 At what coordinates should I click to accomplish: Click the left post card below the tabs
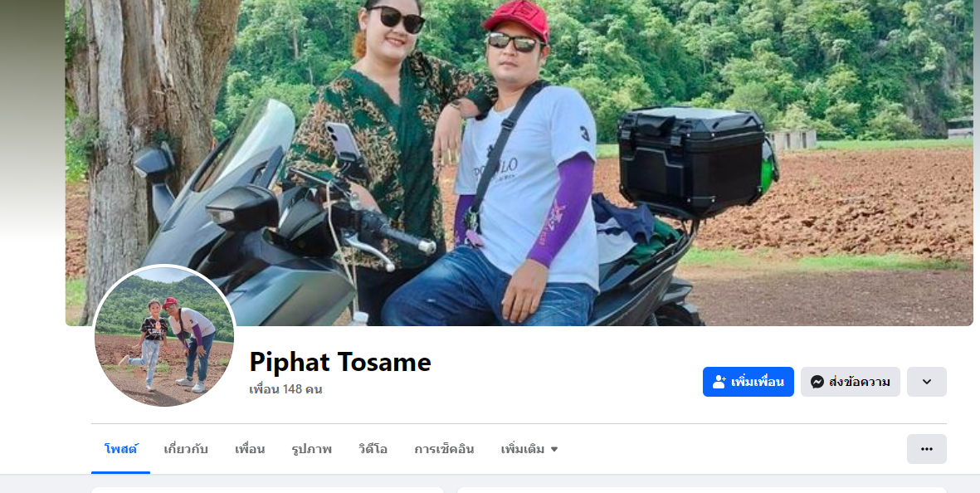[x=267, y=490]
